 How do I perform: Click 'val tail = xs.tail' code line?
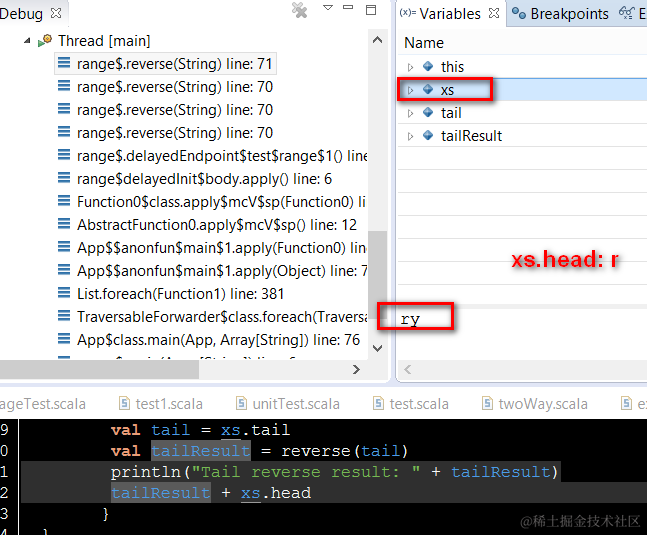(200, 430)
